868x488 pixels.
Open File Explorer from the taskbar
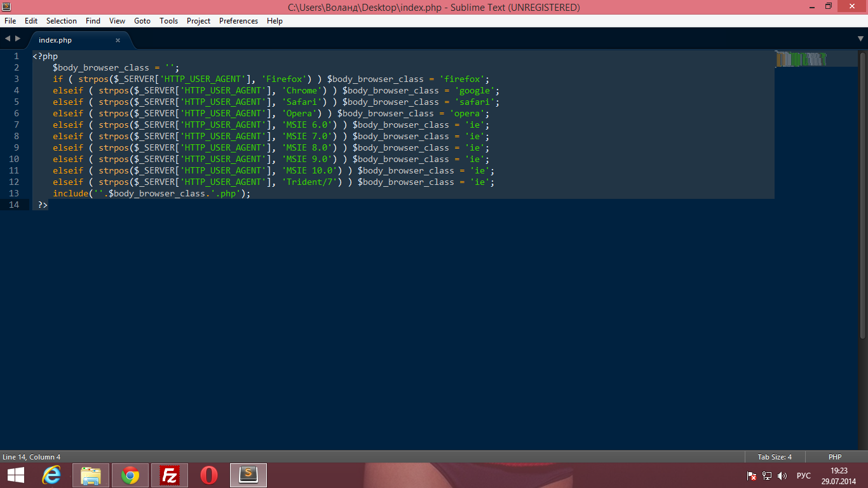[91, 475]
